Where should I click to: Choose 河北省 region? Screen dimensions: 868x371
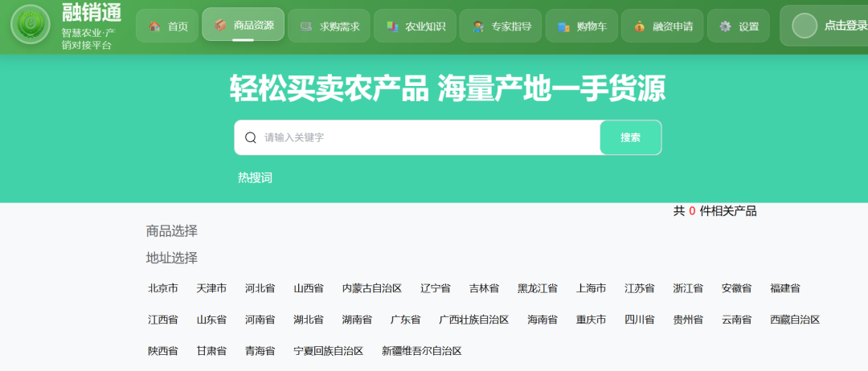pos(260,288)
